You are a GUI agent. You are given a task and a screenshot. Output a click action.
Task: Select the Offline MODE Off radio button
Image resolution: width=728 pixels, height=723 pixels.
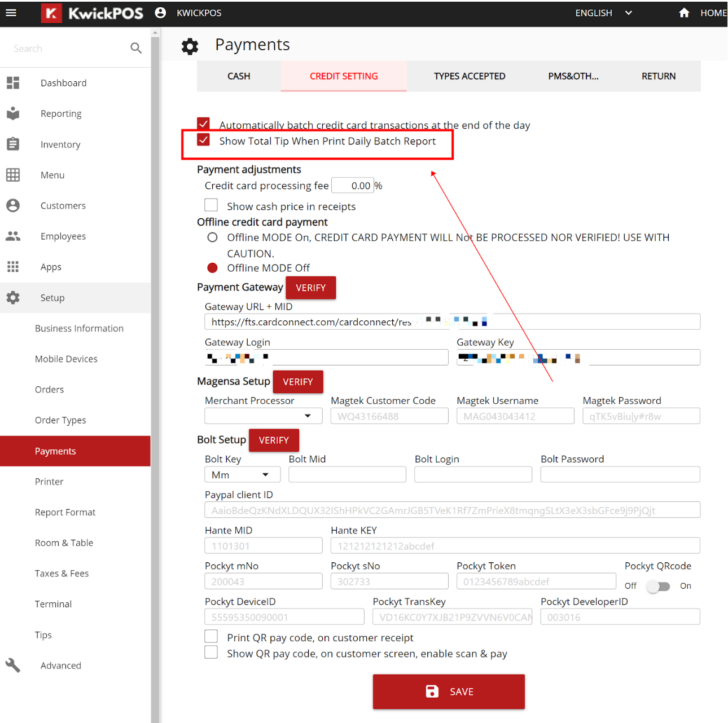212,268
